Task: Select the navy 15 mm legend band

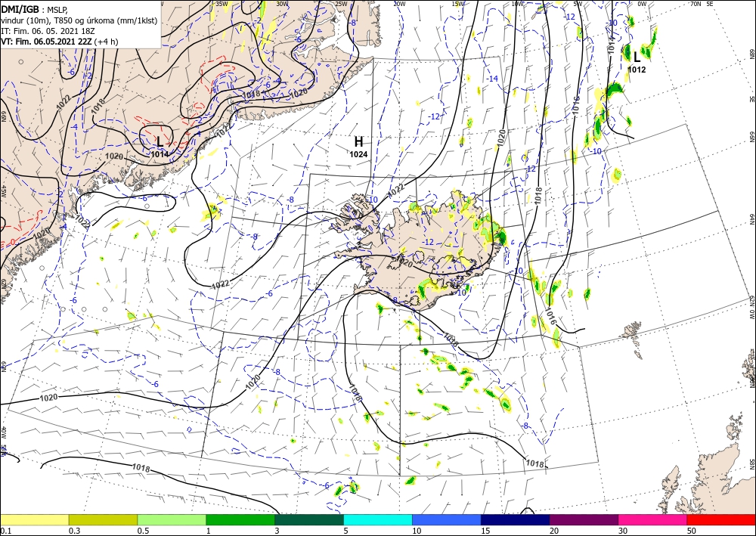Action: 516,520
